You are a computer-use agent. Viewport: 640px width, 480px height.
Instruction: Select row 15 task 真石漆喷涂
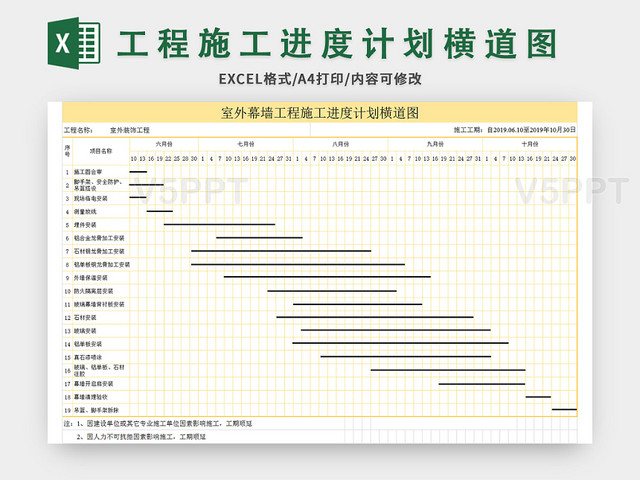pyautogui.click(x=88, y=358)
